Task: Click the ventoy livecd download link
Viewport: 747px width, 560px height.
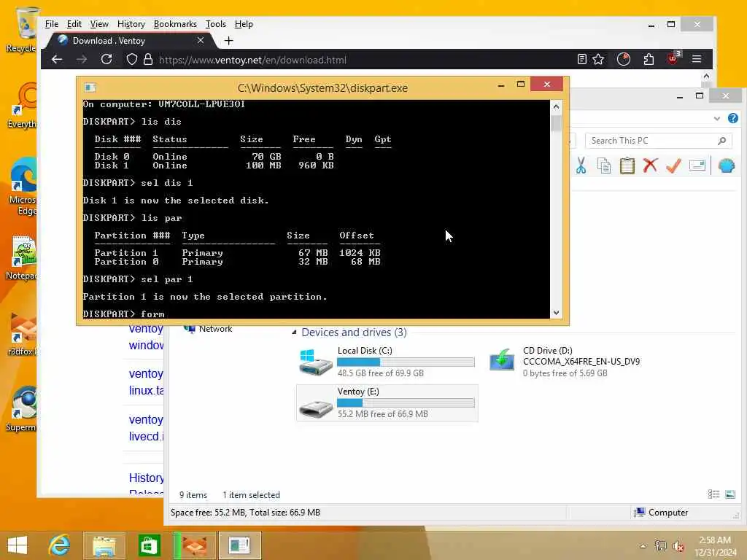Action: point(146,427)
